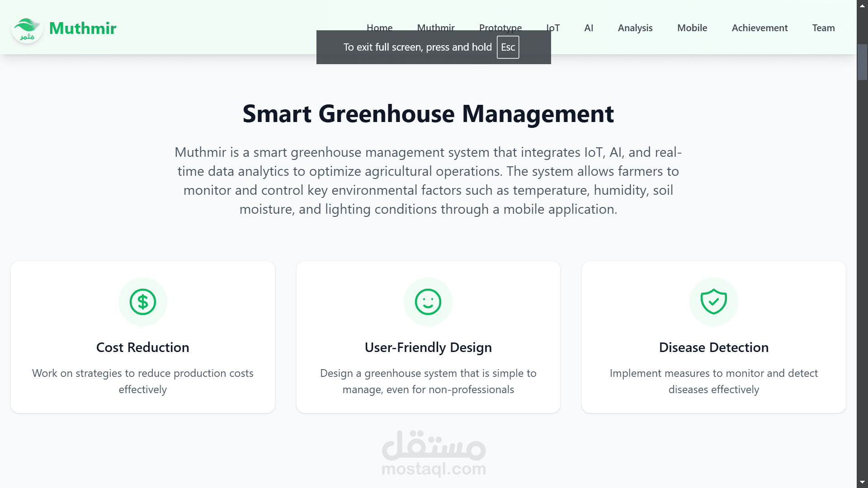Navigate to the Team page link
The height and width of the screenshot is (488, 868).
(x=823, y=28)
